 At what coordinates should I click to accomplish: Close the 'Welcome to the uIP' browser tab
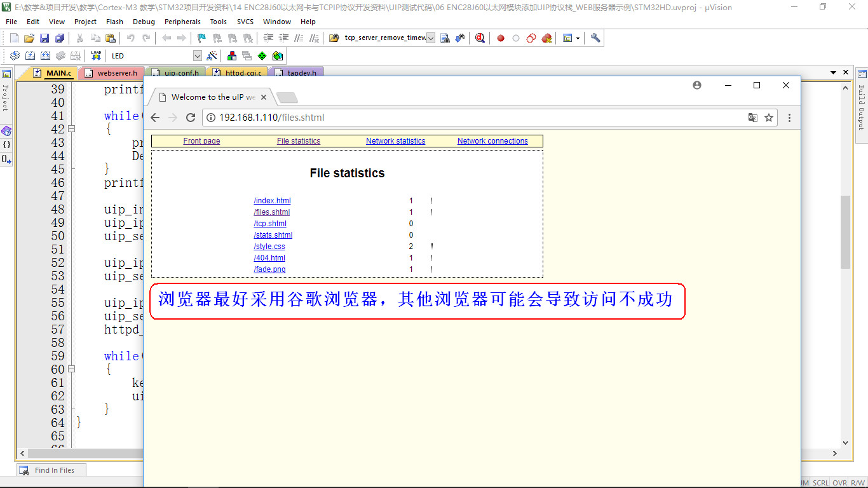(x=264, y=97)
